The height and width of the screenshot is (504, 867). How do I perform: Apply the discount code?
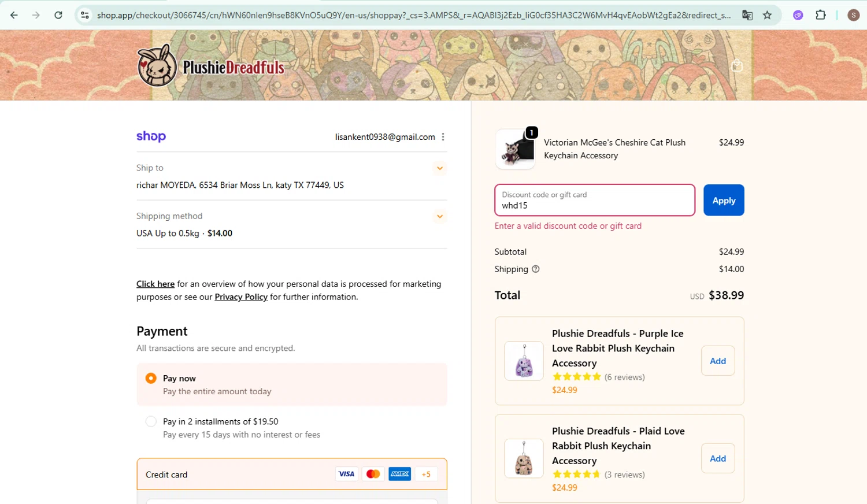pyautogui.click(x=724, y=200)
